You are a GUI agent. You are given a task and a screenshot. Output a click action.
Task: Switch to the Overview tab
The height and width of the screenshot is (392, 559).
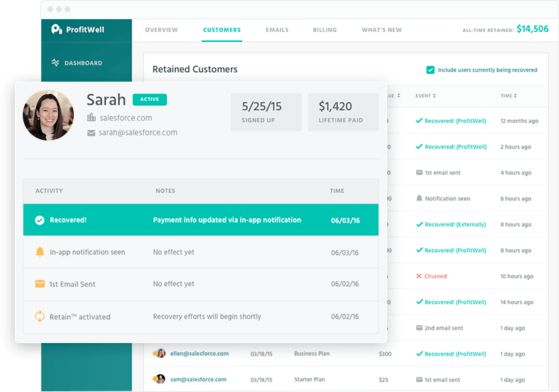pos(161,30)
